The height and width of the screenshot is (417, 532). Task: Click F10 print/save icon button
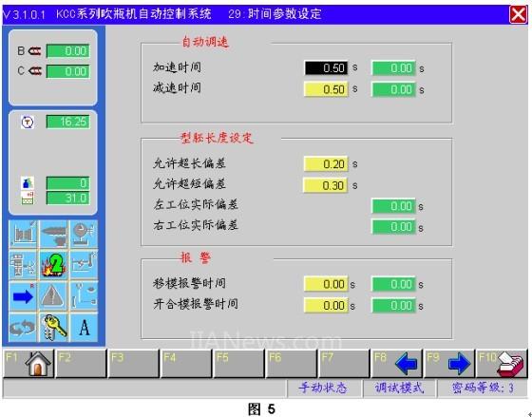click(x=502, y=364)
